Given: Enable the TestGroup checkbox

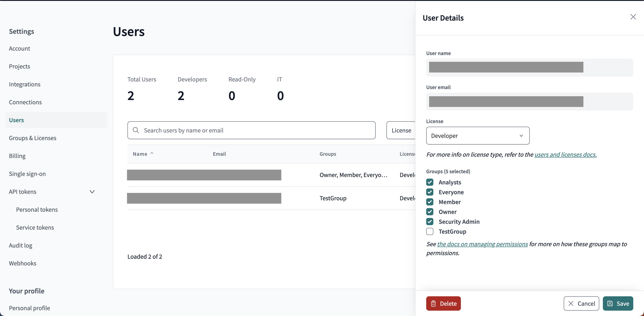Looking at the screenshot, I should pyautogui.click(x=430, y=231).
